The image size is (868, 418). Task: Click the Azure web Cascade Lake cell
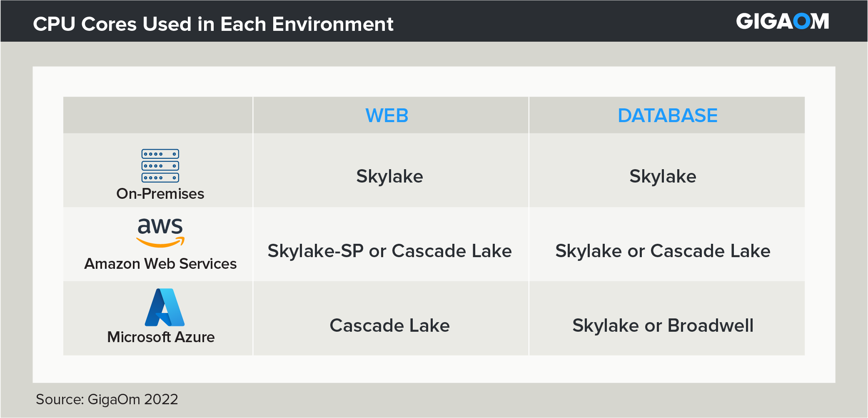389,325
